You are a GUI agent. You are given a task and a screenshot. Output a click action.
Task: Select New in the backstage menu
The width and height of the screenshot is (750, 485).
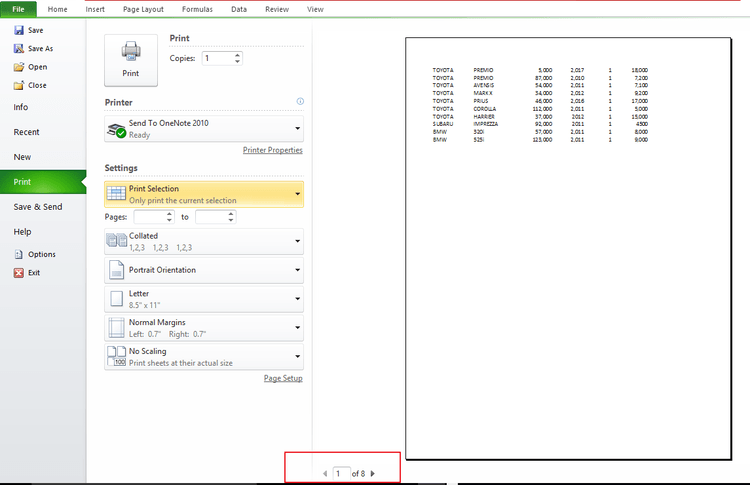point(43,157)
